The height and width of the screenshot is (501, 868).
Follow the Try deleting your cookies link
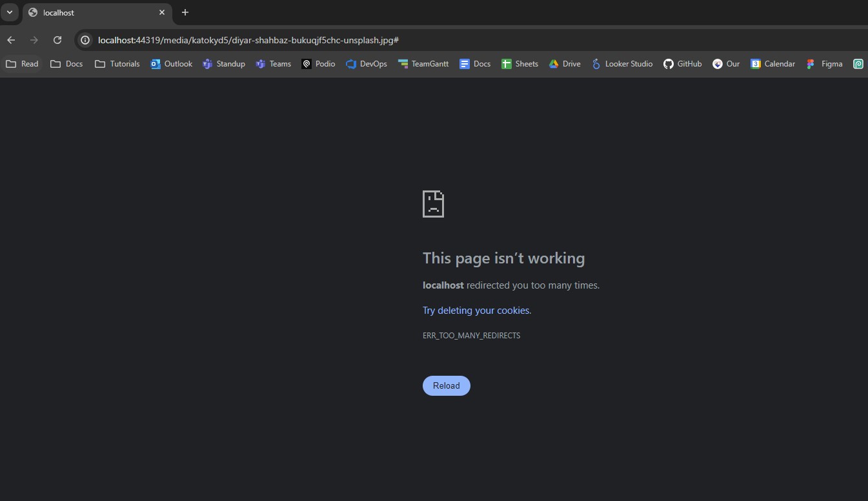[x=476, y=311]
